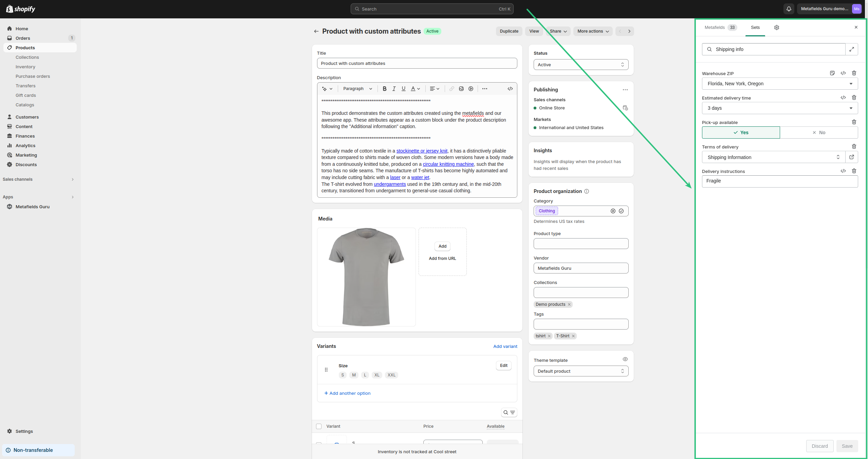Go back using the arrow icon
Viewport: 868px width, 459px height.
tap(316, 31)
